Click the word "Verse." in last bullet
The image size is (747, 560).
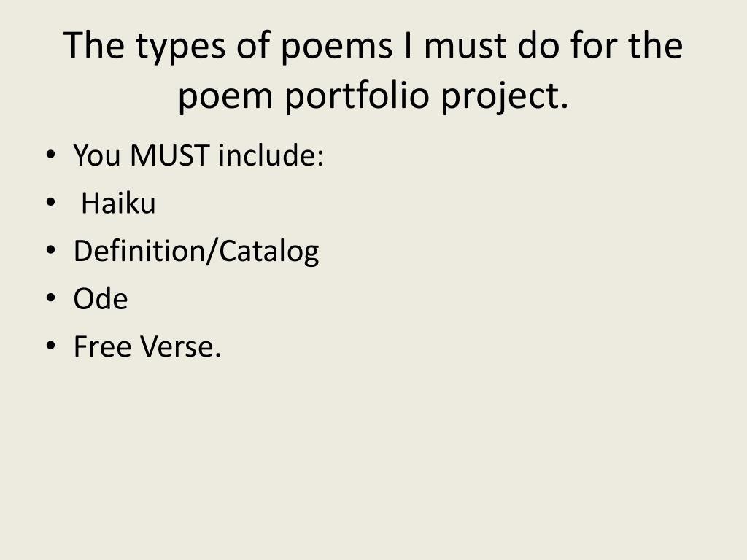point(181,346)
